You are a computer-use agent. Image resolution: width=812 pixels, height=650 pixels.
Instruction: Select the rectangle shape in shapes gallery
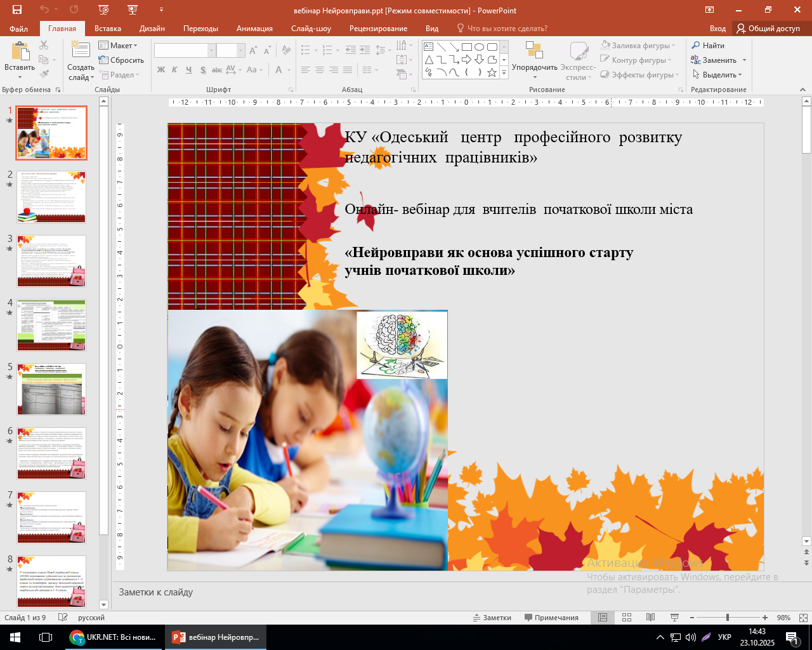click(466, 47)
